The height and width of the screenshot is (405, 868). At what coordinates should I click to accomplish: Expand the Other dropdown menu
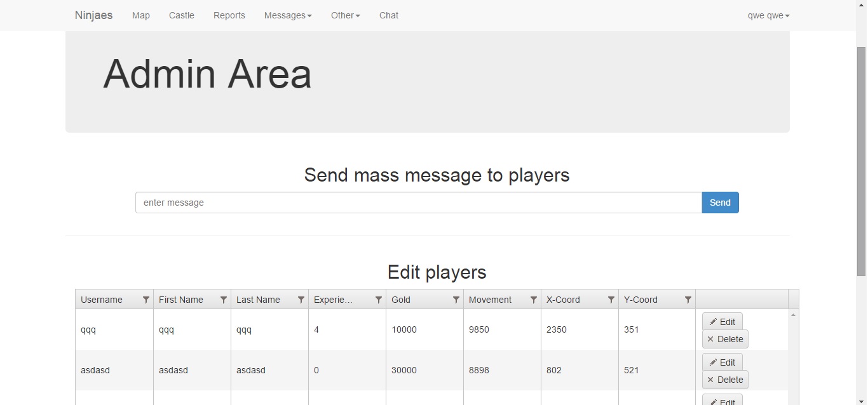click(346, 15)
